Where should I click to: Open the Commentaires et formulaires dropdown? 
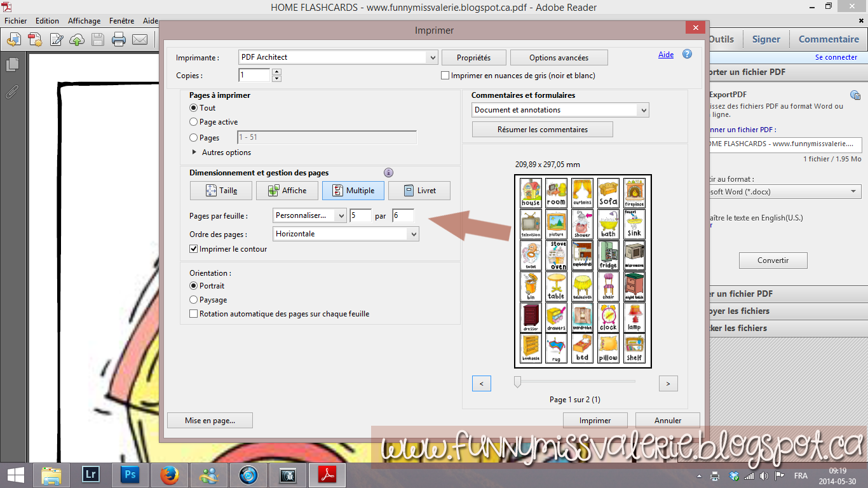[x=560, y=110]
